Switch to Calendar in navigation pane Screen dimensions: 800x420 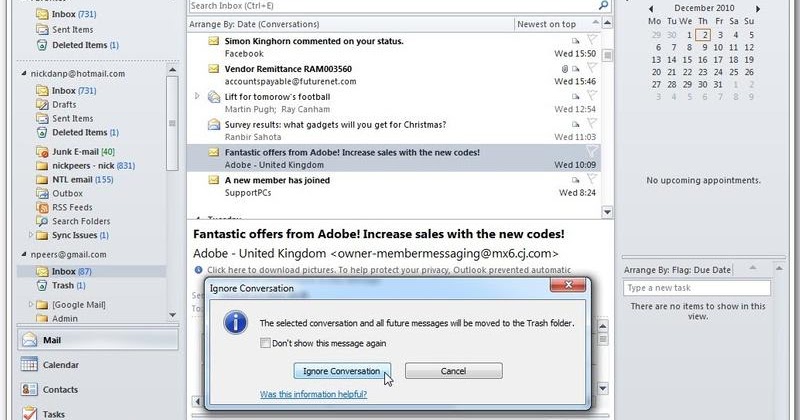[x=60, y=365]
